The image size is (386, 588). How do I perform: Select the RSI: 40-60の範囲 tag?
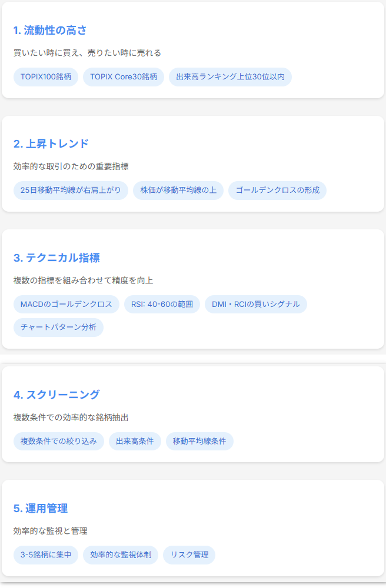(x=162, y=304)
